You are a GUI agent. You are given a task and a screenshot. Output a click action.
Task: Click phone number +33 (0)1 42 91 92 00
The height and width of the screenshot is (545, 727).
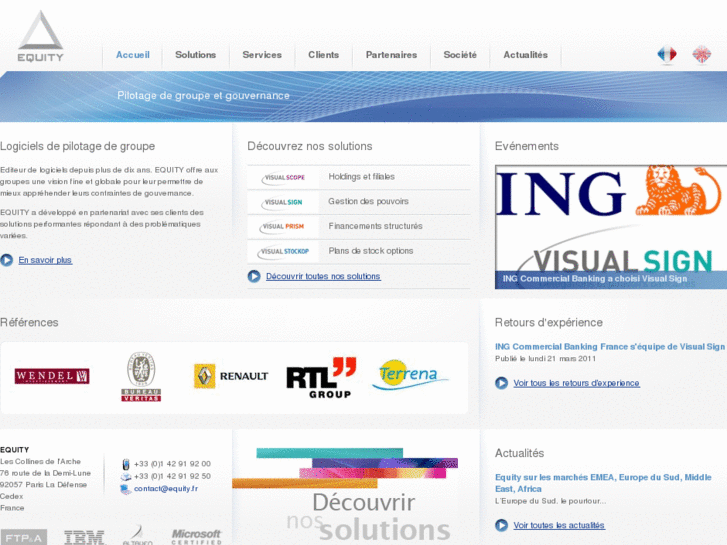172,464
